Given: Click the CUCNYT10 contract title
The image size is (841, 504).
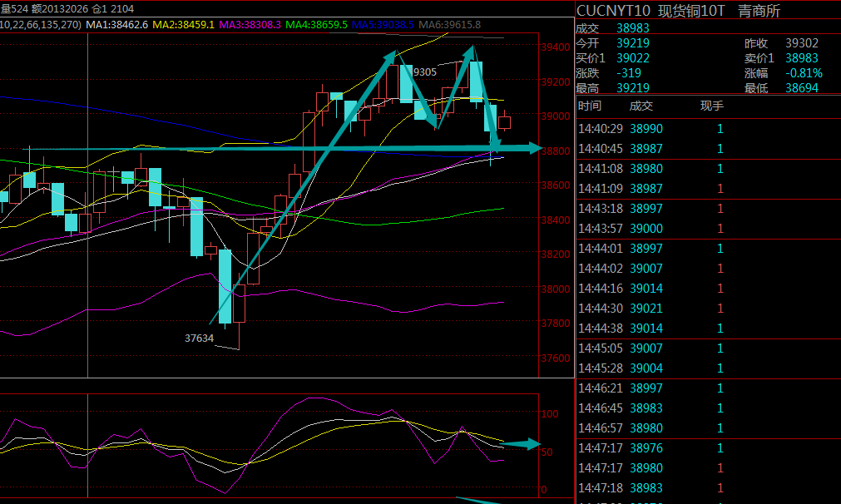Looking at the screenshot, I should (613, 11).
